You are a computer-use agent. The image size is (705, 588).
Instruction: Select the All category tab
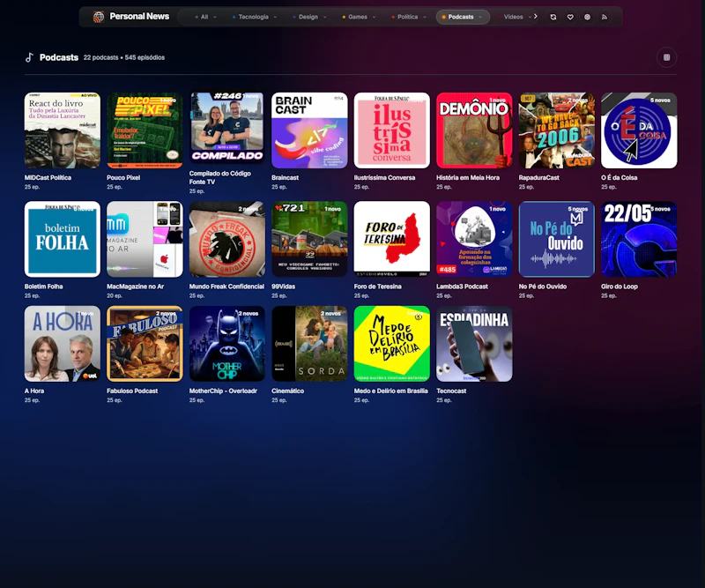204,17
